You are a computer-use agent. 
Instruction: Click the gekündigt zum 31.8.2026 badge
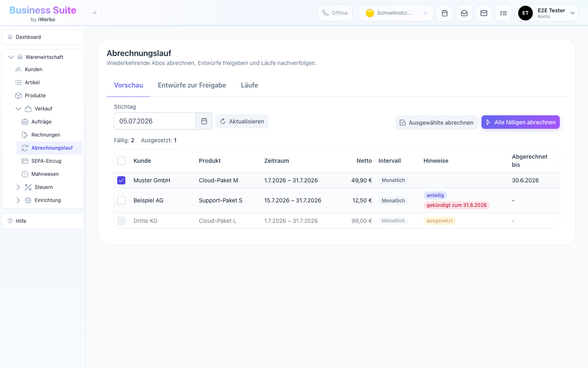click(457, 205)
